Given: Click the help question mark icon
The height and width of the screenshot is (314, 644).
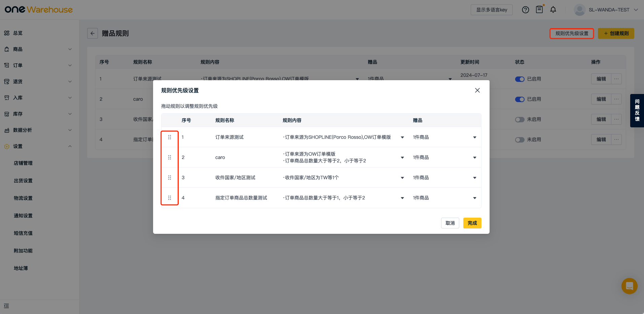Looking at the screenshot, I should (x=525, y=10).
